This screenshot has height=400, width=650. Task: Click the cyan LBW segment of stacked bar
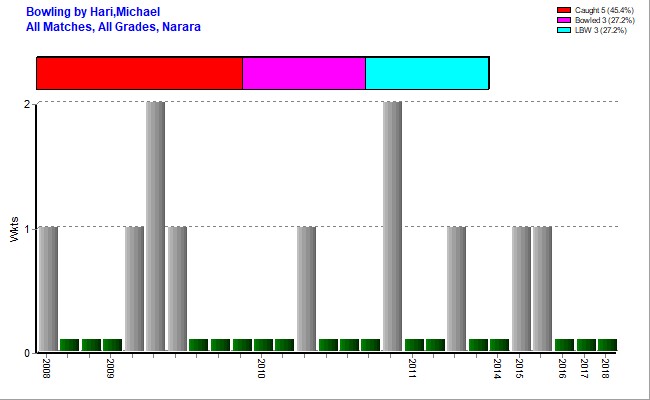(427, 73)
